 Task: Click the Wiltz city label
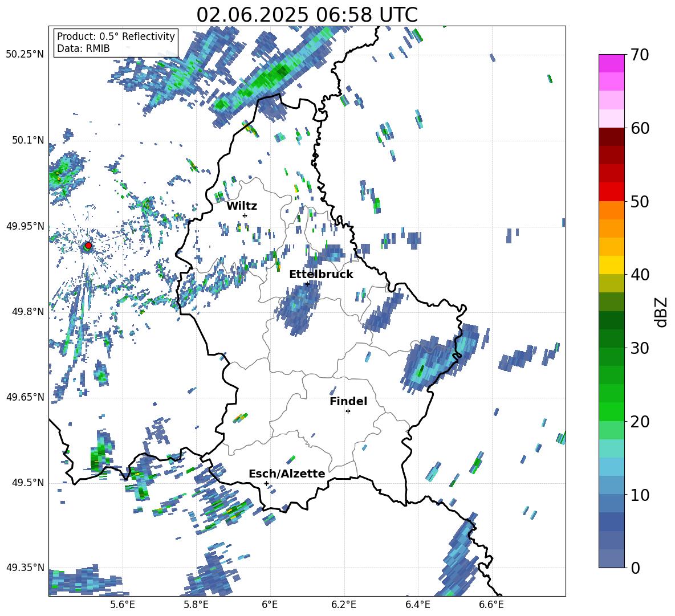pyautogui.click(x=242, y=206)
